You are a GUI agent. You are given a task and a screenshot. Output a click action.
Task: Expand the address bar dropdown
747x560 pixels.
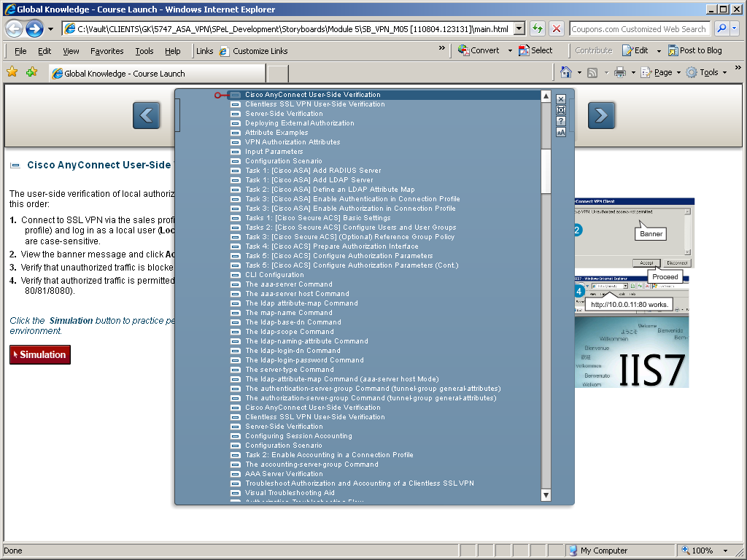(x=519, y=29)
